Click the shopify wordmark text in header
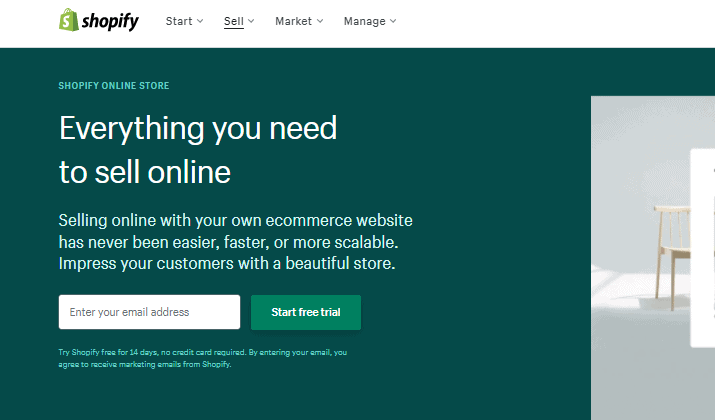The image size is (715, 420). 110,21
